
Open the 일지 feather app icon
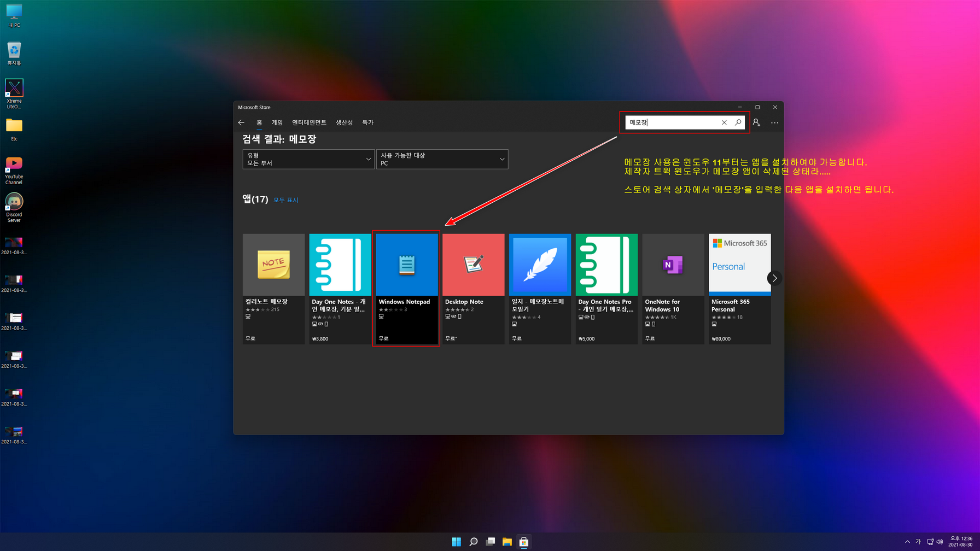click(x=540, y=265)
